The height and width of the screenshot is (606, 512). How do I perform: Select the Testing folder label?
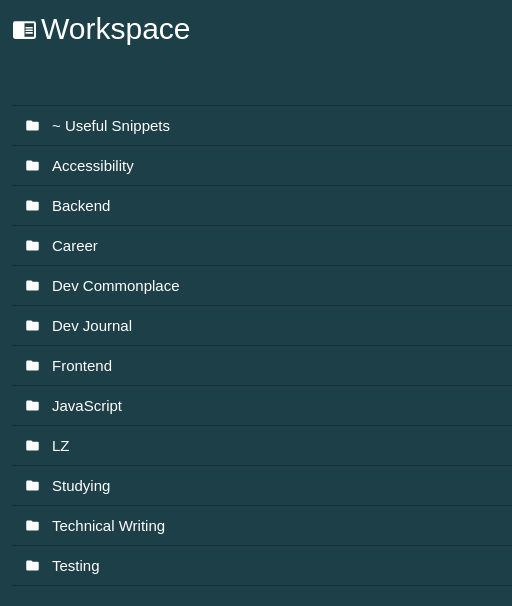point(76,566)
